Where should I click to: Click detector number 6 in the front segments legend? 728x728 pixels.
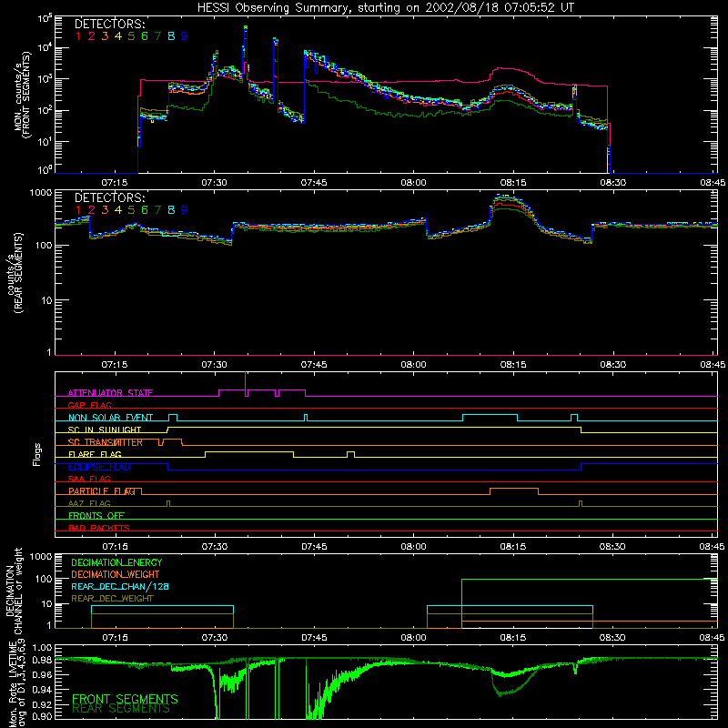pos(145,35)
